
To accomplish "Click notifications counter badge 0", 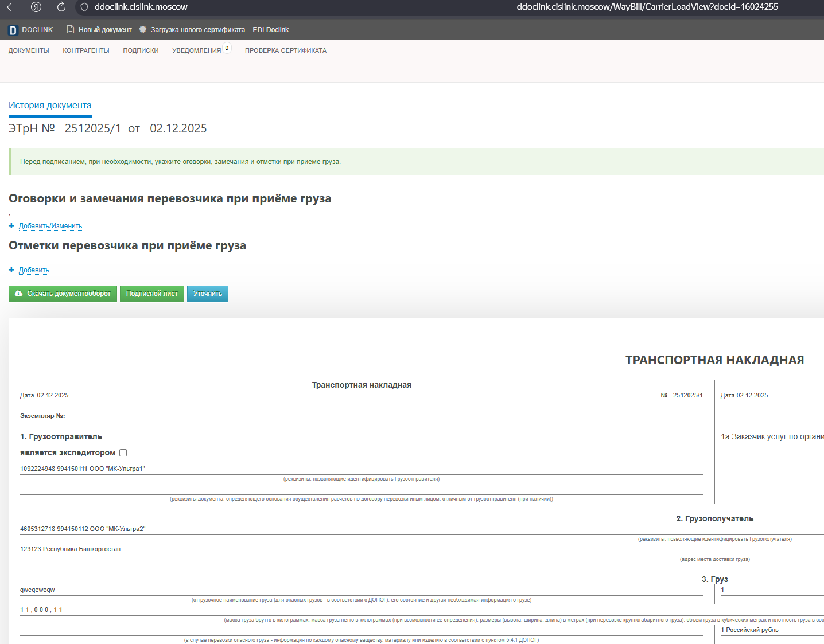I will pyautogui.click(x=227, y=48).
